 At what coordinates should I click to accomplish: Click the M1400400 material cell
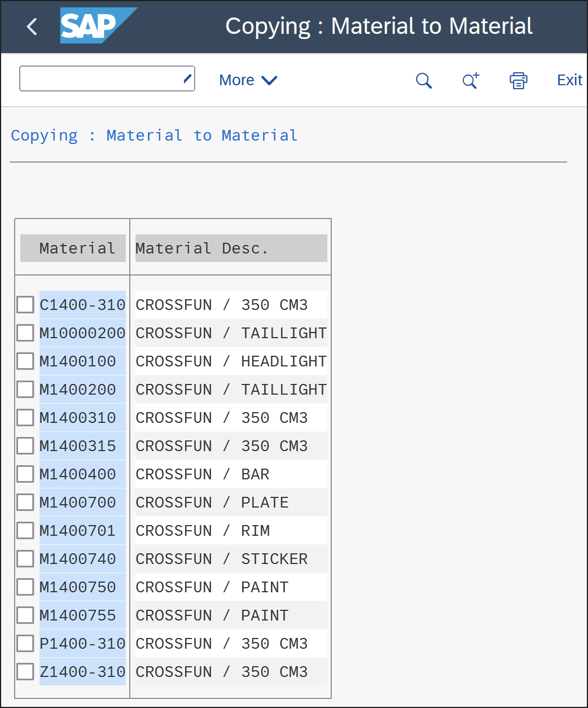pos(82,474)
